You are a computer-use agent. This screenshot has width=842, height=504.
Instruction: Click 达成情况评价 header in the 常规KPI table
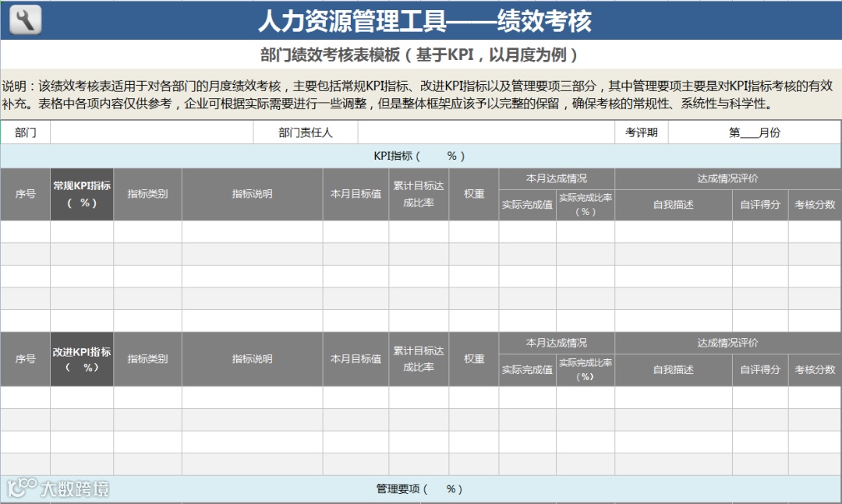pyautogui.click(x=728, y=178)
